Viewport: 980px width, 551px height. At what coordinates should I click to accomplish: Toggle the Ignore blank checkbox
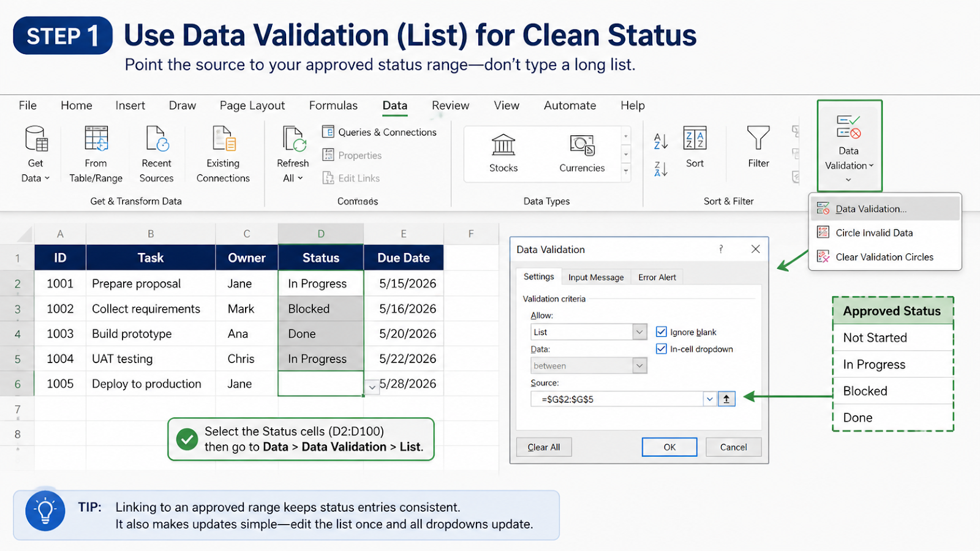tap(661, 332)
